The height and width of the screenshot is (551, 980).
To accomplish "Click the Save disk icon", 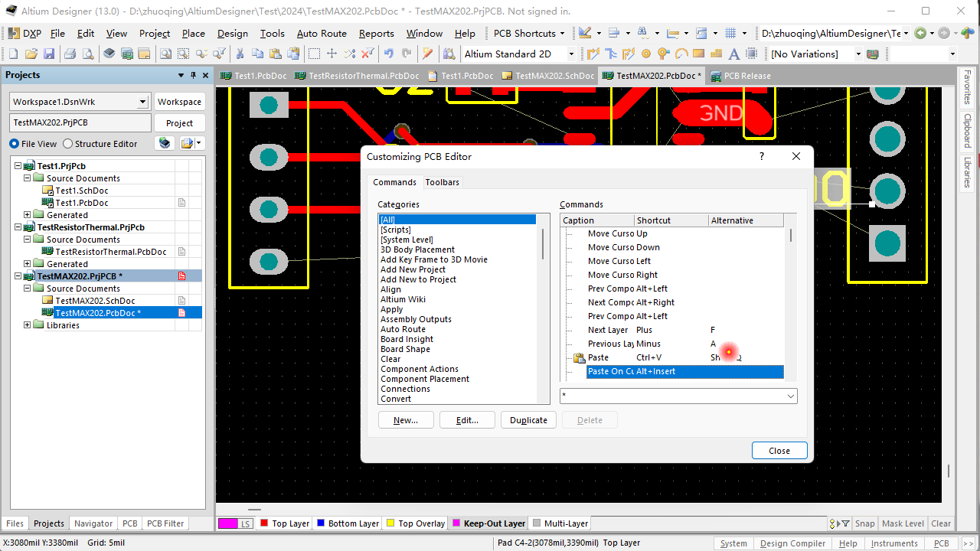I will pos(49,54).
